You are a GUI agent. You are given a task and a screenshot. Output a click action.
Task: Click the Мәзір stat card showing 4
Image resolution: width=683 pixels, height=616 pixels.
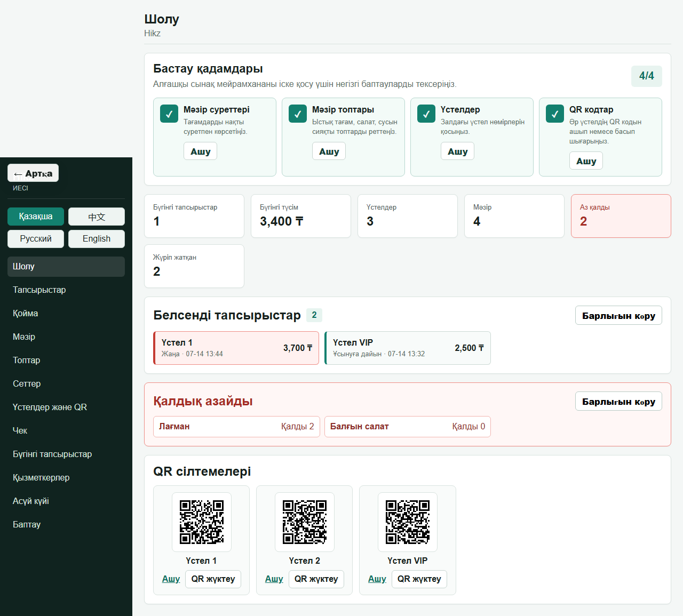pos(514,216)
